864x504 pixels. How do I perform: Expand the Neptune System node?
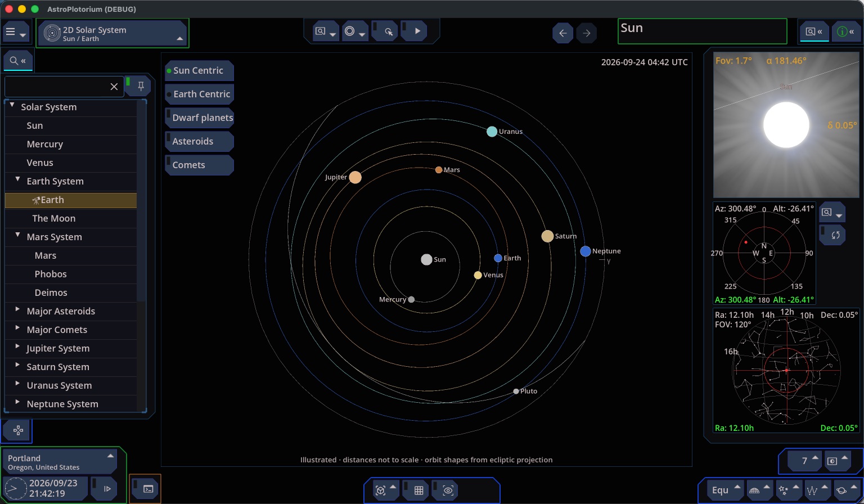tap(17, 403)
